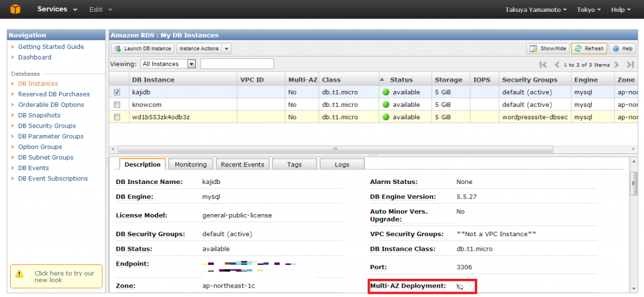644x297 pixels.
Task: Click the Instance Actions button
Action: 199,48
